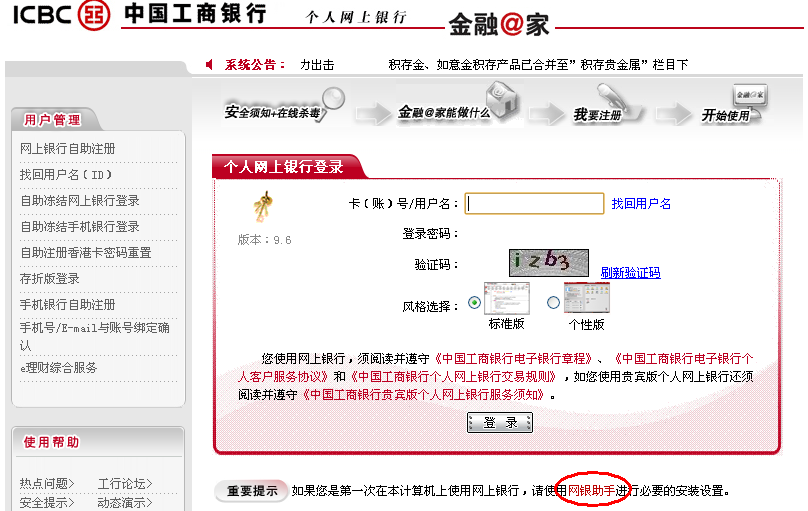Open 自助冻结手机银行登录 sidebar item
Viewport: 808px width, 511px height.
(x=80, y=226)
